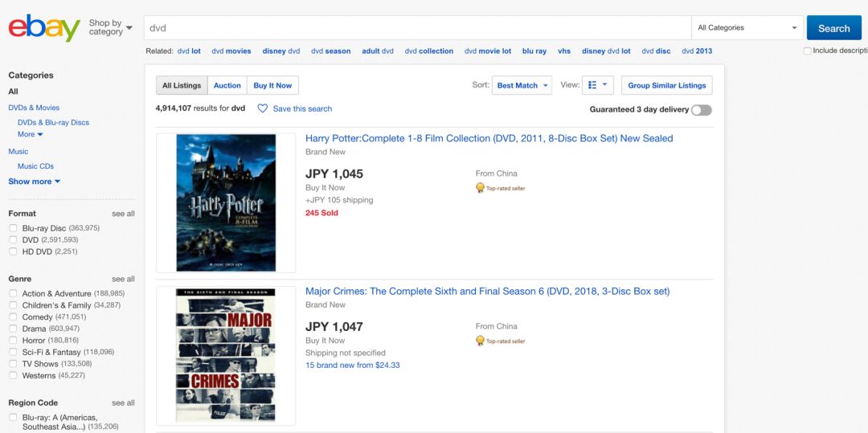Click Major Crimes listing's Top-rated seller badge
The width and height of the screenshot is (868, 433).
(x=501, y=341)
